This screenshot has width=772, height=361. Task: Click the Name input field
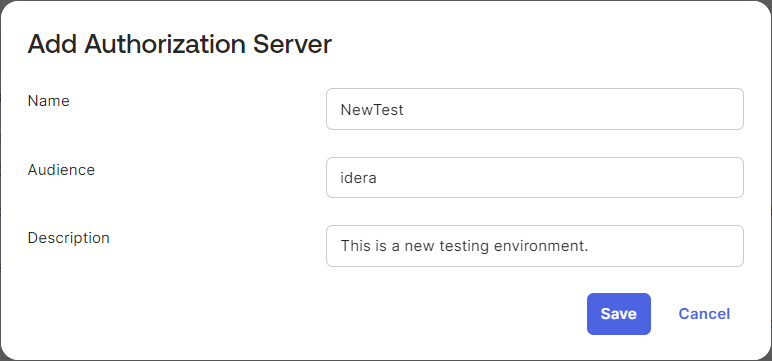coord(535,109)
